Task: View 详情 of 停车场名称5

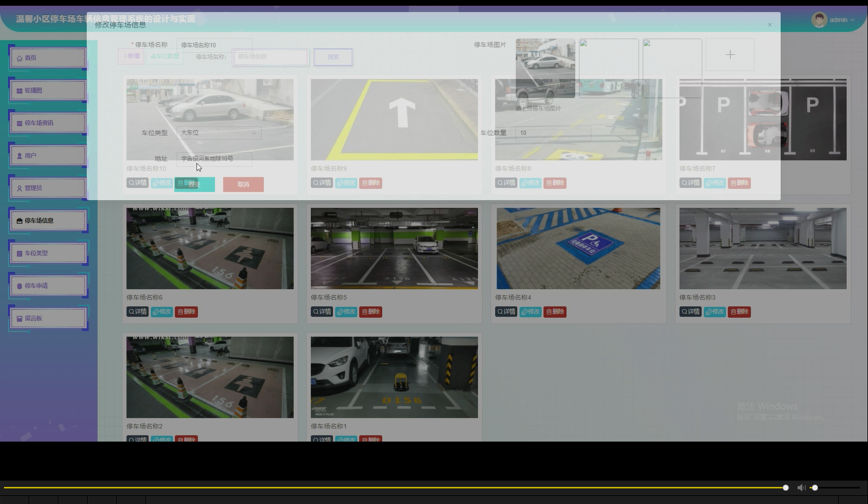Action: 322,312
